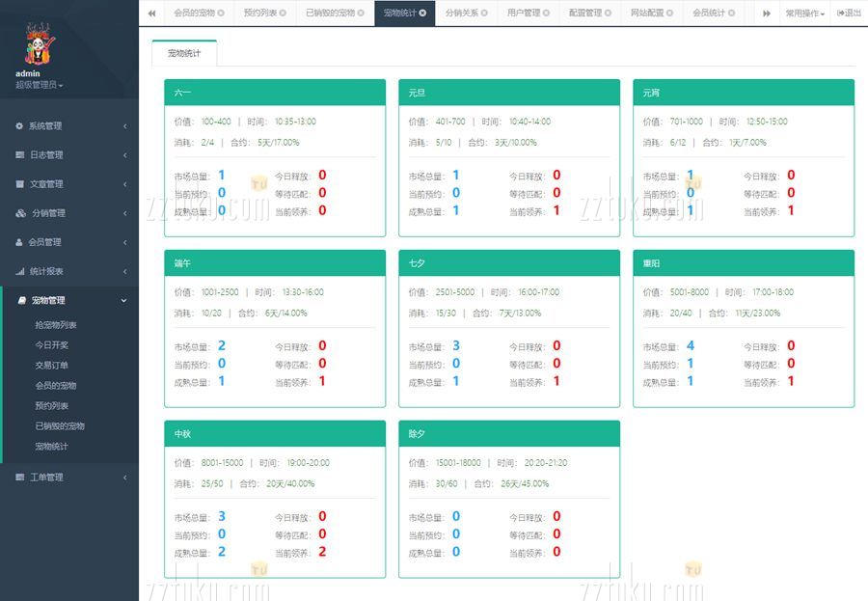Open the 超级管理员 user dropdown
Viewport: 868px width, 601px height.
(40, 85)
